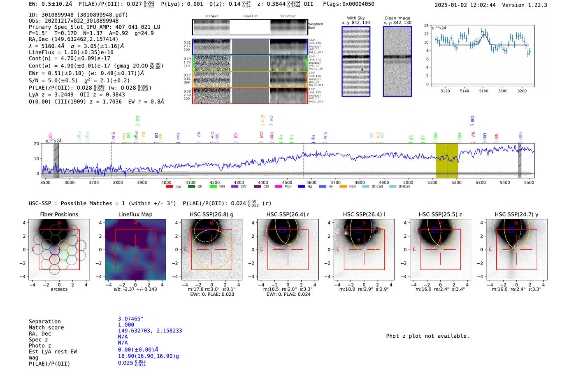Image resolution: width=576 pixels, height=392 pixels.
Task: Click the dark green OII legend swatch
Action: [x=191, y=187]
